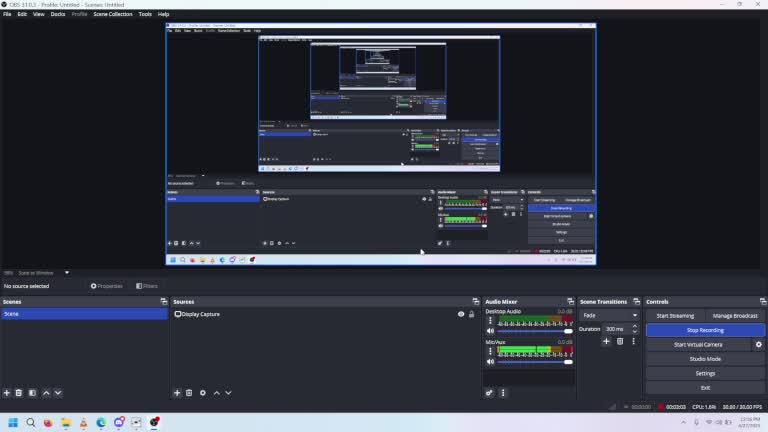The height and width of the screenshot is (432, 768).
Task: Remove selected scene using trash icon
Action: pyautogui.click(x=19, y=393)
